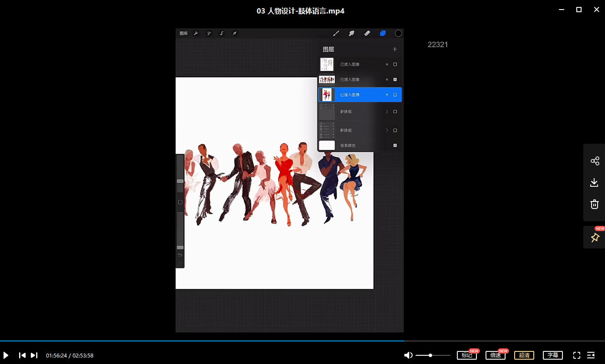Expand the first 新建组 layer group chevron

coord(387,112)
